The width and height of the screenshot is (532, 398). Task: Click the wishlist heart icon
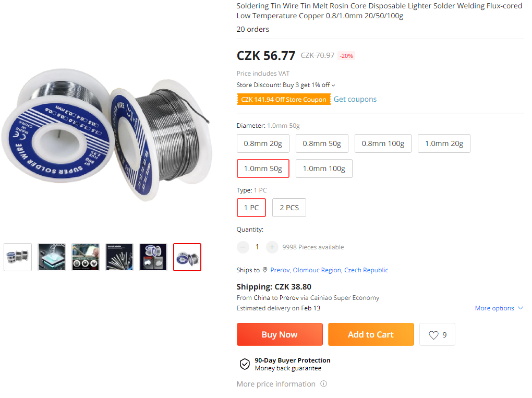(433, 335)
